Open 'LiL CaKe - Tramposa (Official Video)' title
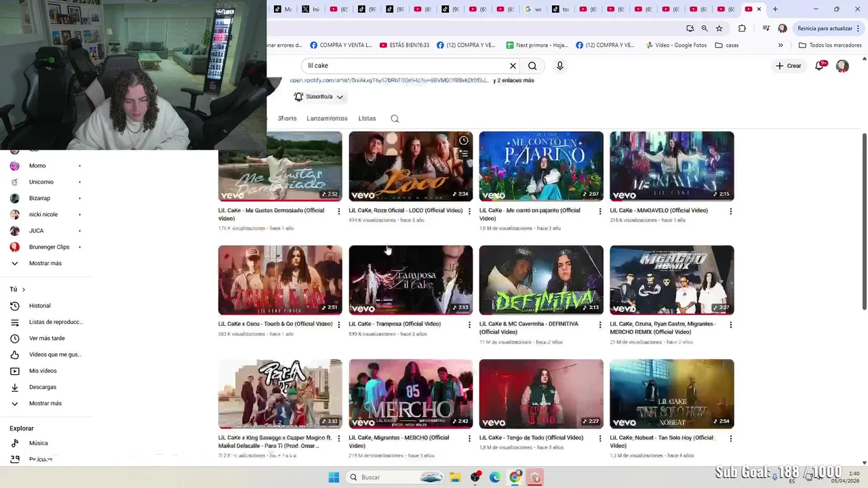Viewport: 868px width, 488px height. coord(395,324)
